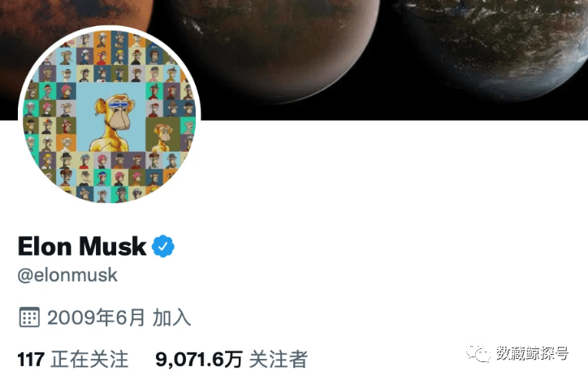Click the 117 following count
The width and height of the screenshot is (588, 380).
pos(31,360)
